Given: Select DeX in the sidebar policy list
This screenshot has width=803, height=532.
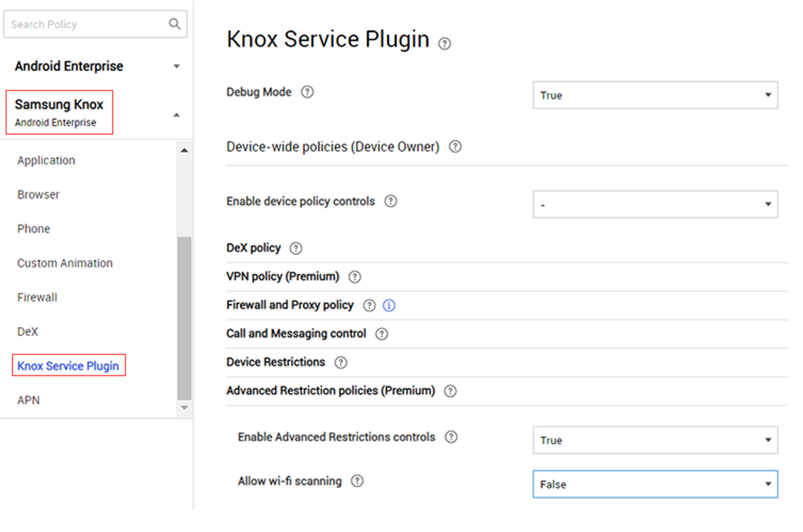Looking at the screenshot, I should click(x=28, y=332).
